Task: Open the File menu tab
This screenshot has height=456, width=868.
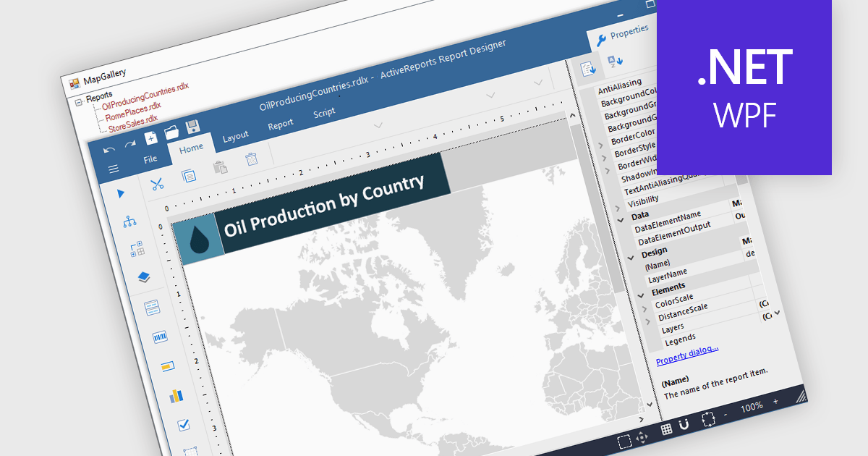Action: coord(150,159)
